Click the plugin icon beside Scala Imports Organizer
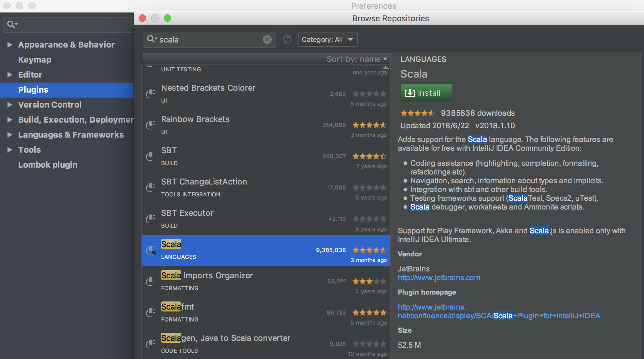 pyautogui.click(x=151, y=281)
